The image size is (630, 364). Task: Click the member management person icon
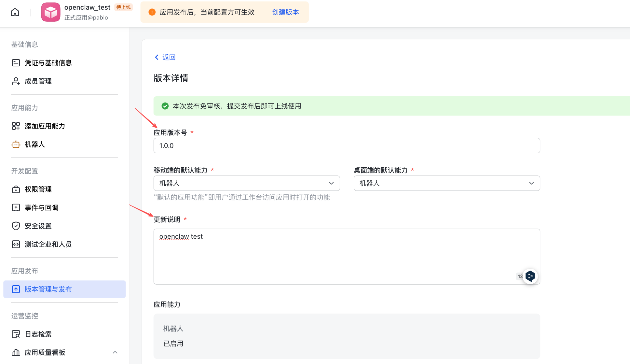click(16, 81)
